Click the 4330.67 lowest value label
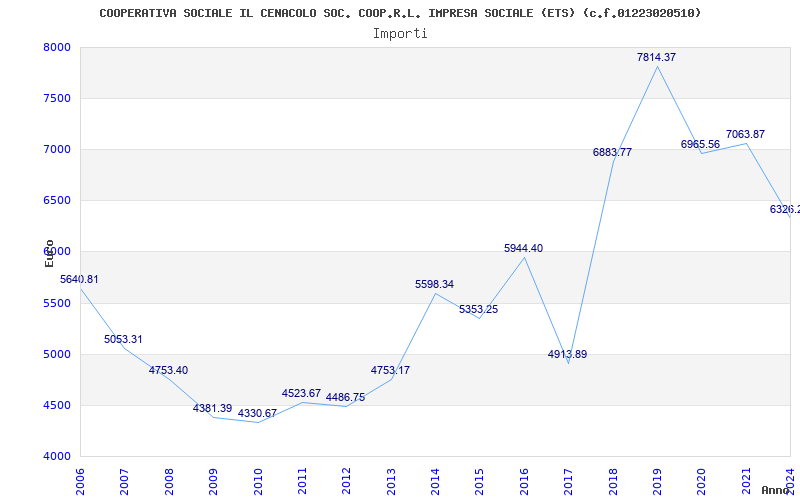 coord(257,414)
